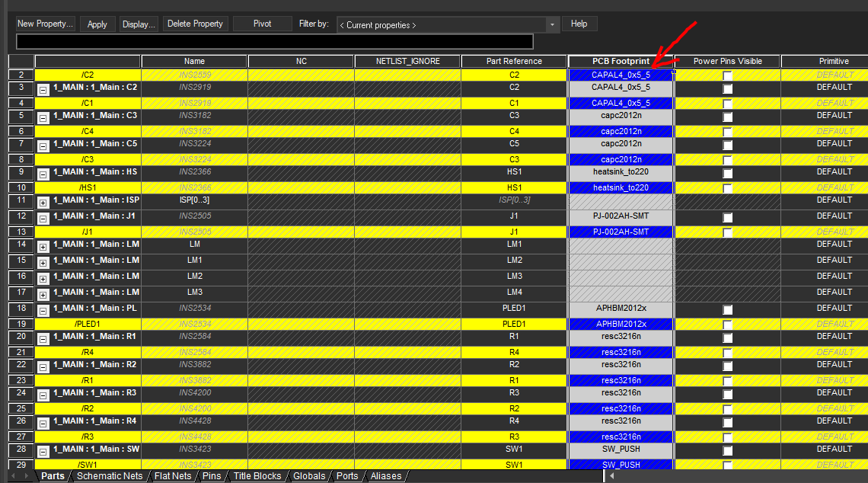Click the New Property button
Viewport: 868px width, 483px height.
pyautogui.click(x=44, y=24)
